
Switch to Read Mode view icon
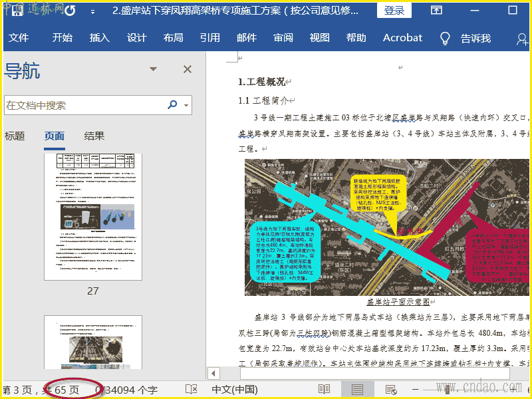point(324,390)
